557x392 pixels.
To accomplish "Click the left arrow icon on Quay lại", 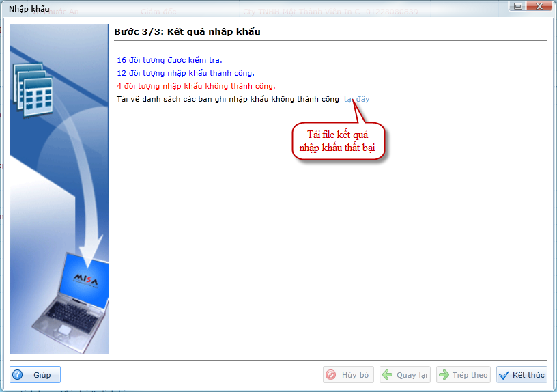I will [388, 375].
